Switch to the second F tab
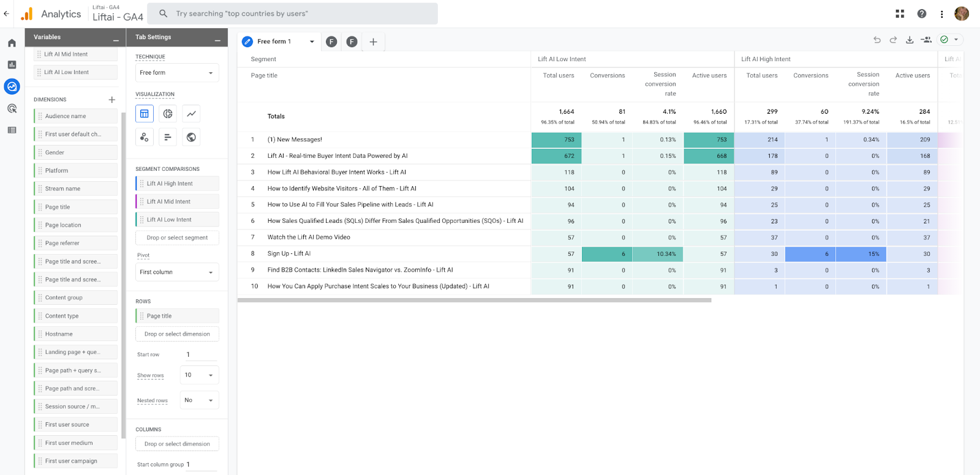Viewport: 980px width, 475px height. pyautogui.click(x=352, y=42)
